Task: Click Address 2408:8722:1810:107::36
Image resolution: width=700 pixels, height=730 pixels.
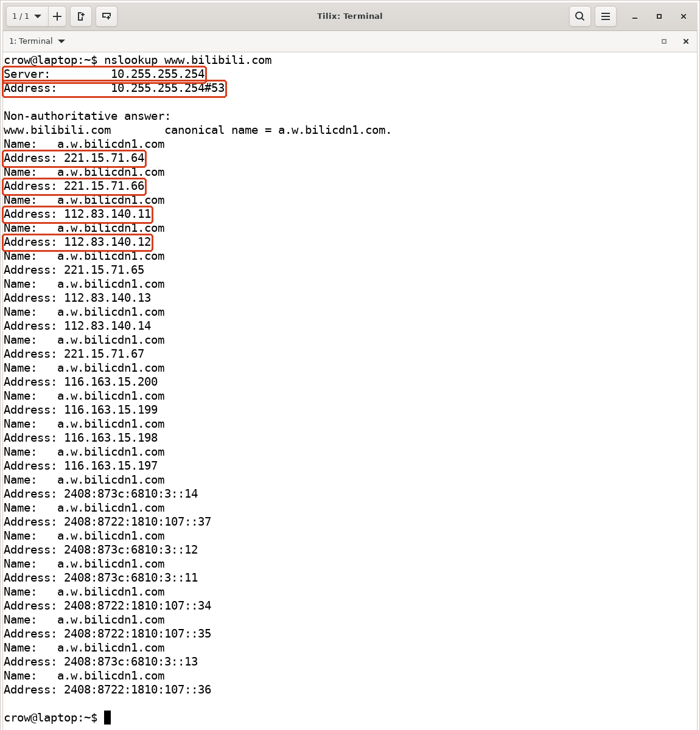Action: (x=108, y=690)
